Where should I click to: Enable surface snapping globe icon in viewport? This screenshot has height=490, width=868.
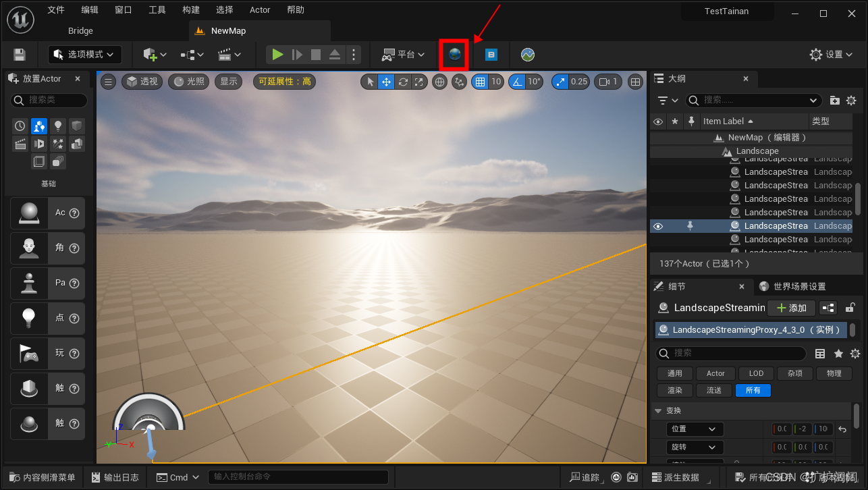pos(439,81)
